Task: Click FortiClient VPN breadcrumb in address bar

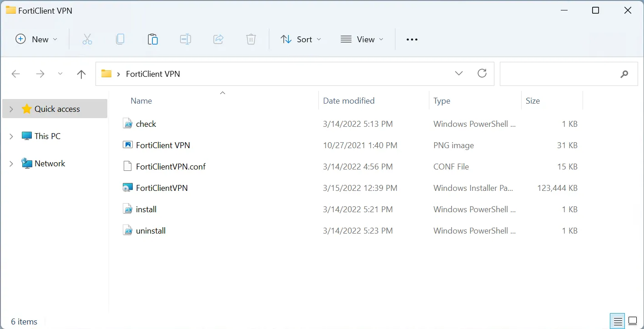Action: tap(153, 74)
